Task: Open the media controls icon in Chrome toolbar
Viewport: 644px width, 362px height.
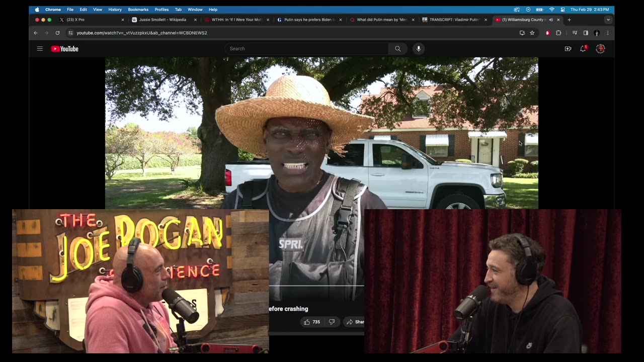Action: point(575,33)
